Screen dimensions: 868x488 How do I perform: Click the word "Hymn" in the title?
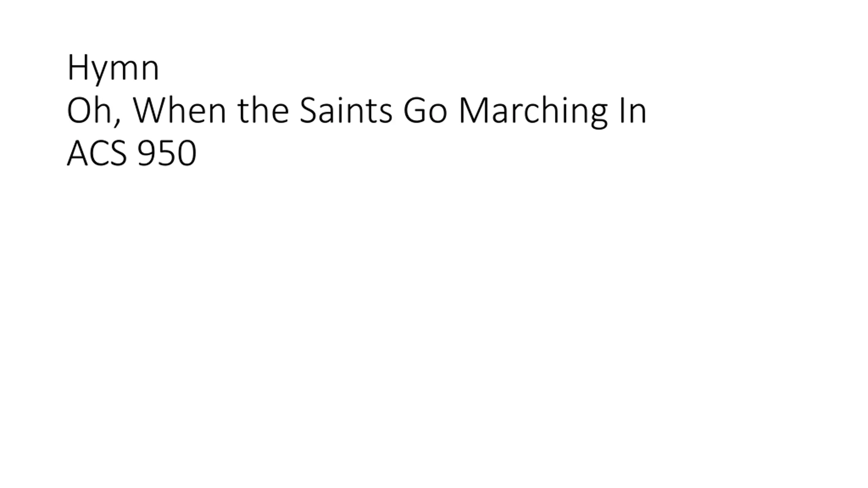coord(113,68)
